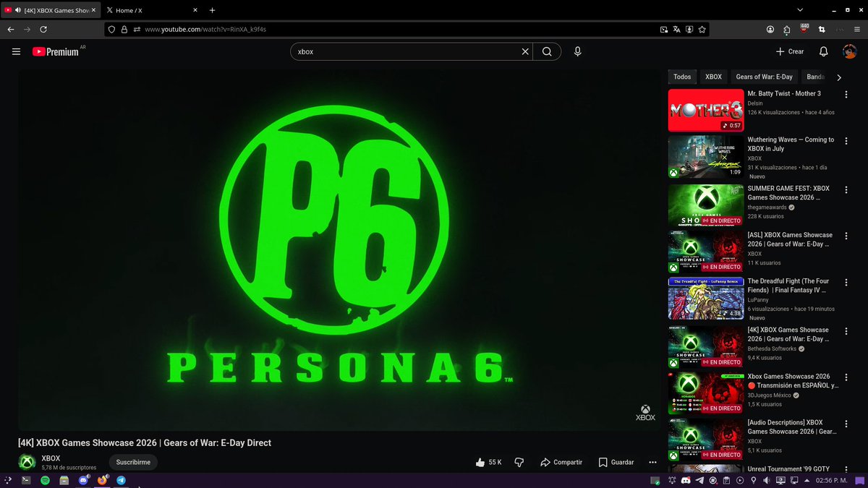Go to YouTube Premium home logo
The height and width of the screenshot is (488, 868).
56,51
